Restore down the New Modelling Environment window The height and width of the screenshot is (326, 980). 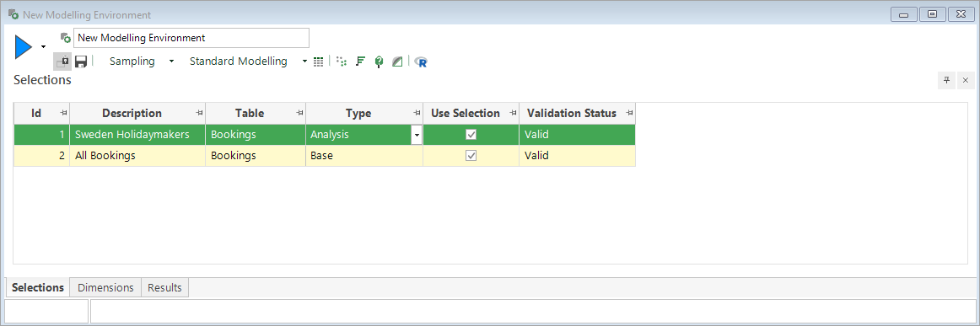(932, 13)
